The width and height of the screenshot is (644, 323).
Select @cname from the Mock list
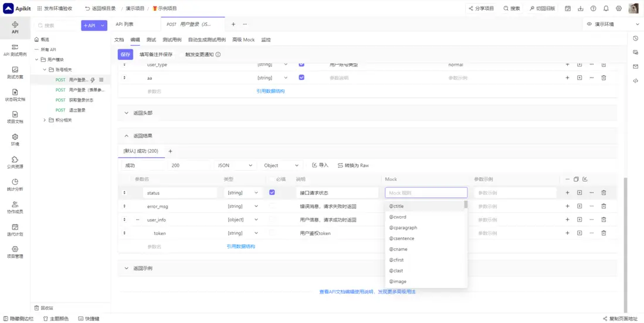(x=398, y=249)
